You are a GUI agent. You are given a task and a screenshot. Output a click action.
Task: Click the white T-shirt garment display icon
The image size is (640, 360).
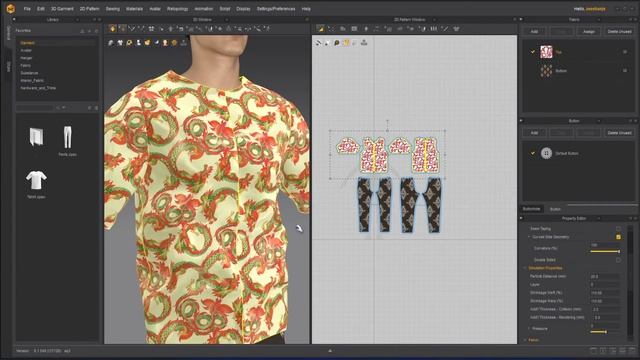(x=120, y=42)
